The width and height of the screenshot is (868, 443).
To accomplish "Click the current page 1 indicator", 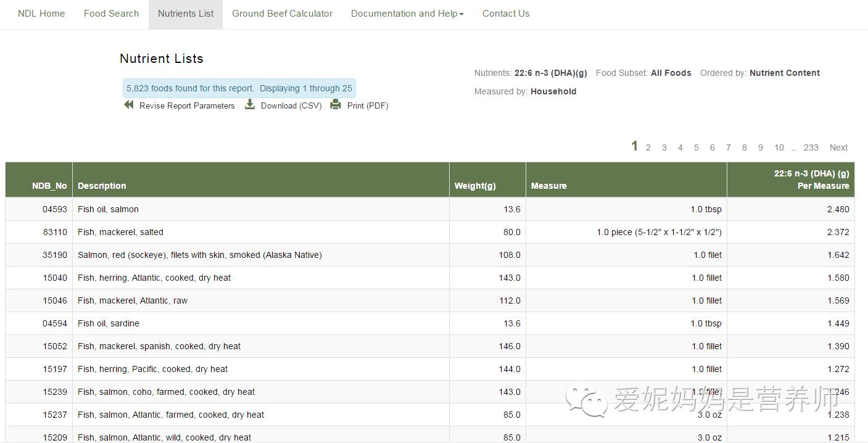I will (x=634, y=146).
